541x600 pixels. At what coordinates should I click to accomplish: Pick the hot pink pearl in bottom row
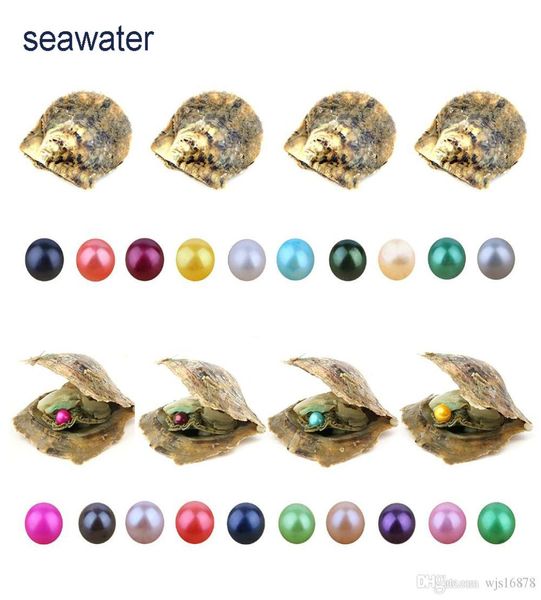click(44, 523)
